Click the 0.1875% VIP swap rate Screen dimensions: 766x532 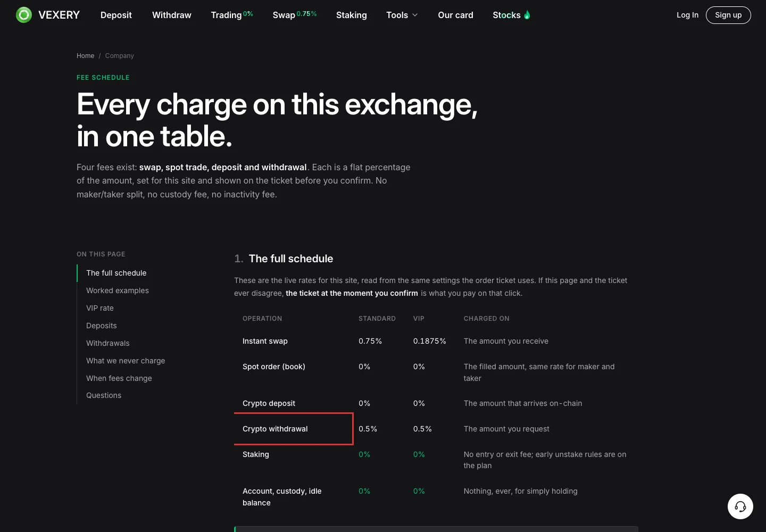430,341
